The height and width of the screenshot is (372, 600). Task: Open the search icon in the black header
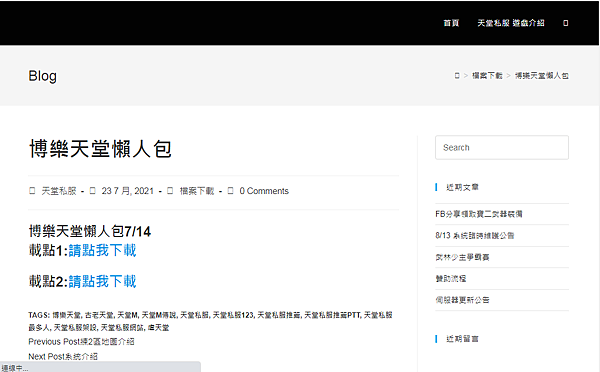coord(565,23)
